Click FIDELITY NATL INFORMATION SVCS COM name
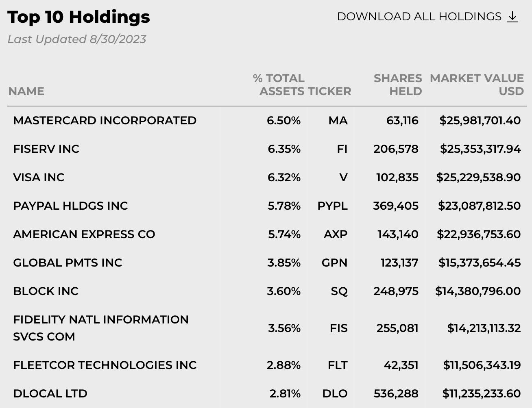This screenshot has height=408, width=532. point(101,328)
